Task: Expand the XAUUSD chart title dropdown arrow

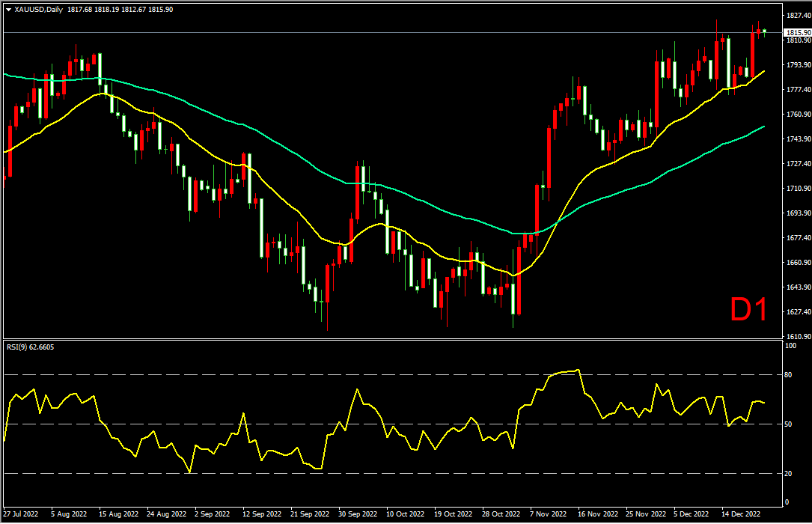Action: 8,10
